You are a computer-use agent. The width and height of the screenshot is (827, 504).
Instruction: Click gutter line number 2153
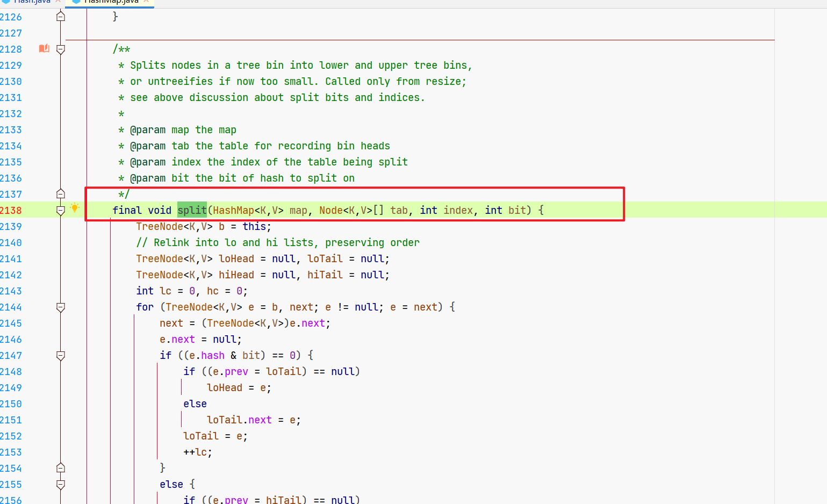[x=11, y=452]
